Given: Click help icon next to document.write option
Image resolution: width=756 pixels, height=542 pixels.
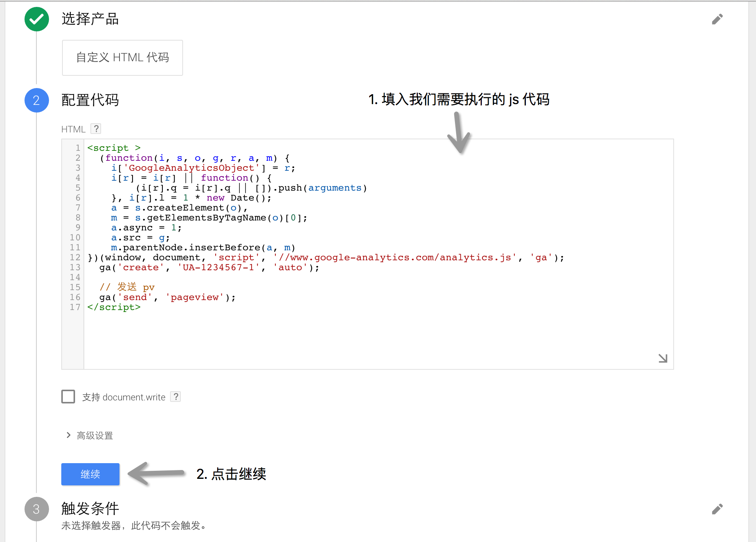Looking at the screenshot, I should [x=175, y=397].
